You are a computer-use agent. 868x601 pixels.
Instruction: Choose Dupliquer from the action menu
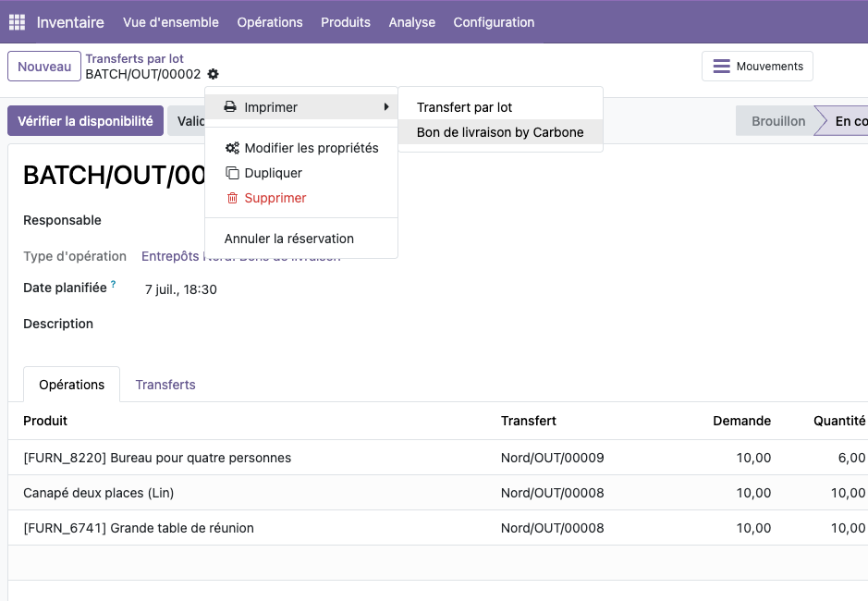tap(301, 173)
